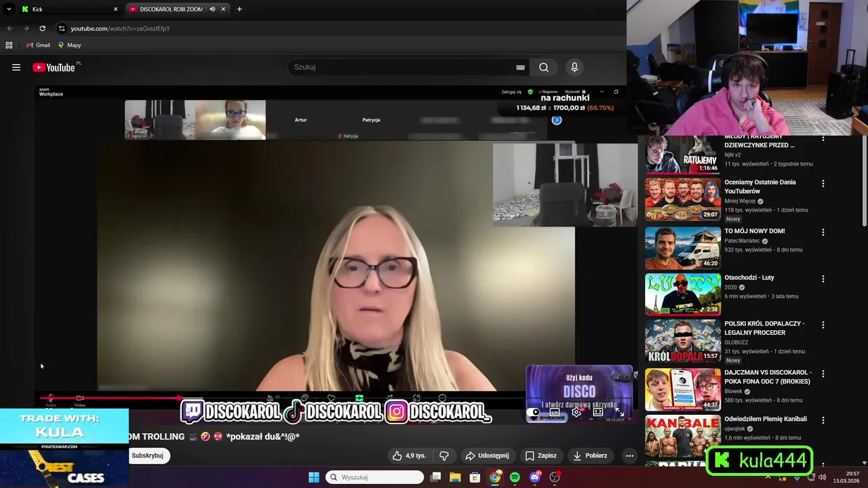Open the TO MÓJ NOWY DOM thumbnail
Screen dimensions: 868x488
click(x=682, y=248)
